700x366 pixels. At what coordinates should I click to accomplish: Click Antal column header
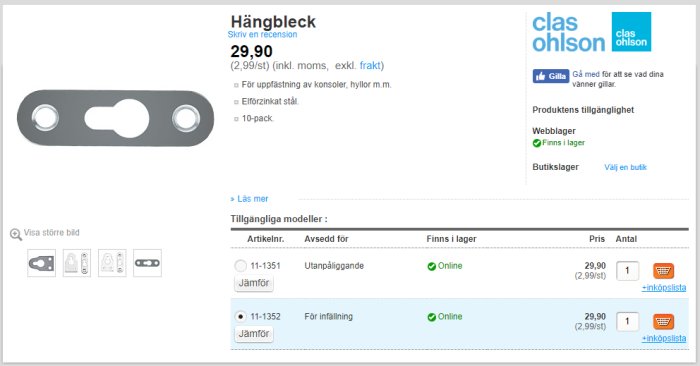(x=626, y=239)
